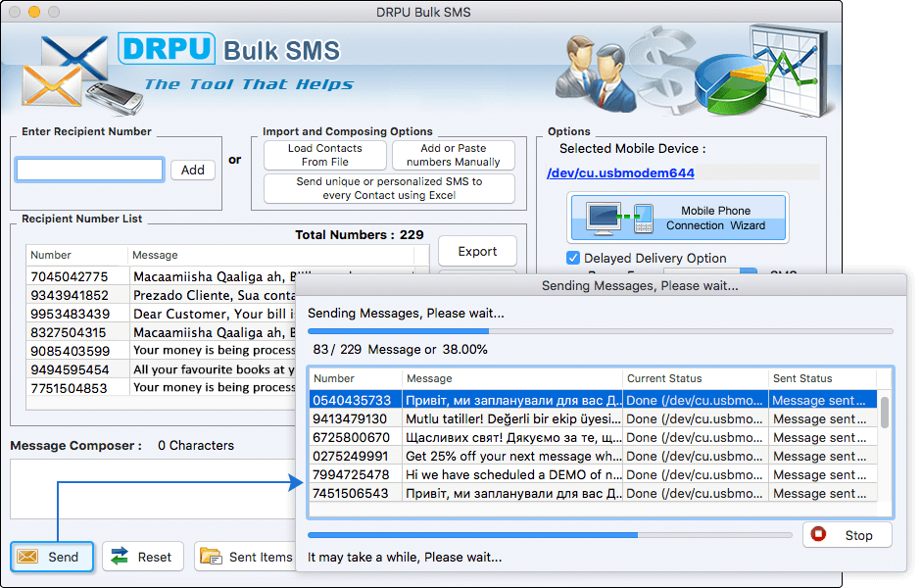The width and height of the screenshot is (921, 588).
Task: Click the Send envelope icon
Action: click(27, 557)
